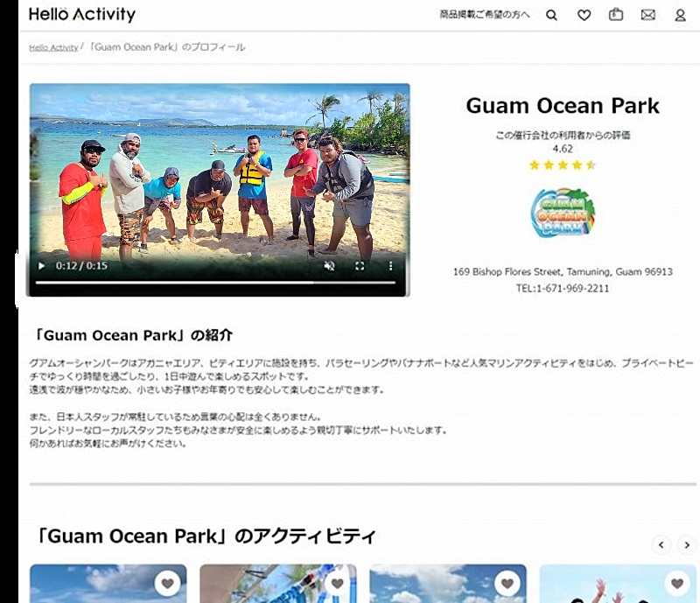Show previous activities with left arrow
This screenshot has height=603, width=700.
point(661,545)
